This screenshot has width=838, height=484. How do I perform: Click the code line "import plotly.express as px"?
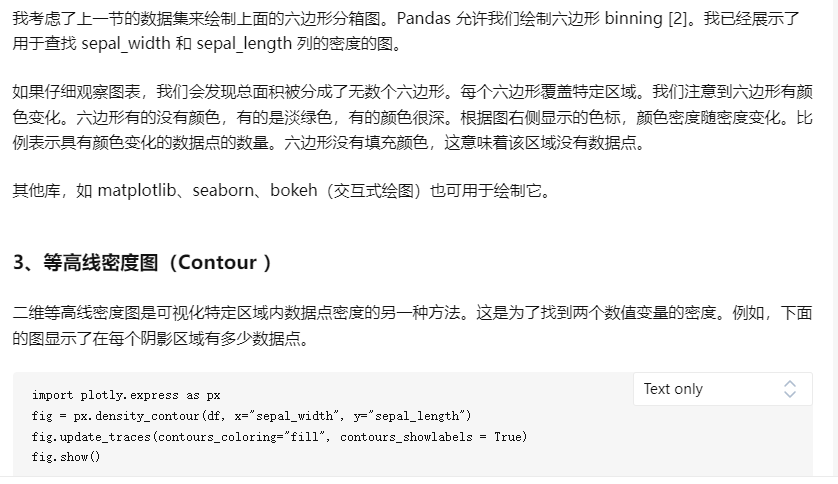tap(126, 395)
